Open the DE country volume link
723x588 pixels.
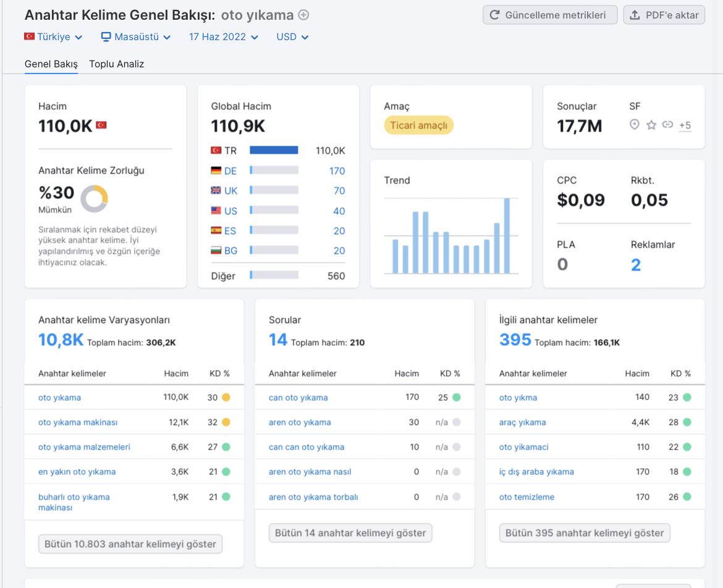coord(230,171)
